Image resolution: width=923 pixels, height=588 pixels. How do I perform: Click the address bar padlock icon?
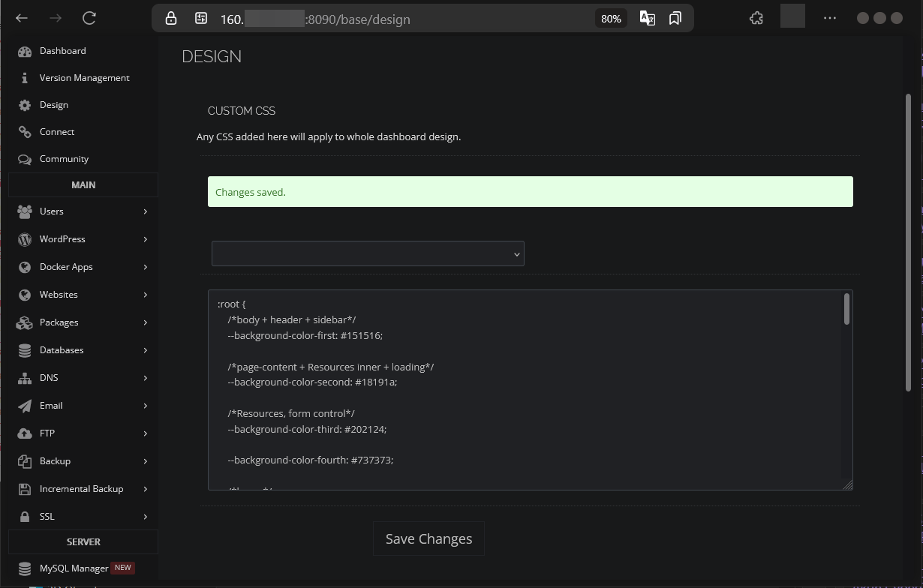coord(171,18)
